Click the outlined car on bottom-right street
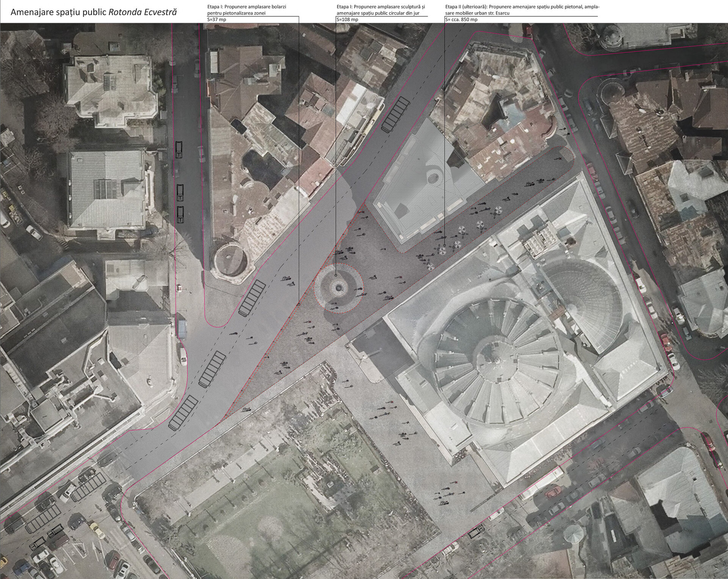728x579 pixels. [x=476, y=532]
